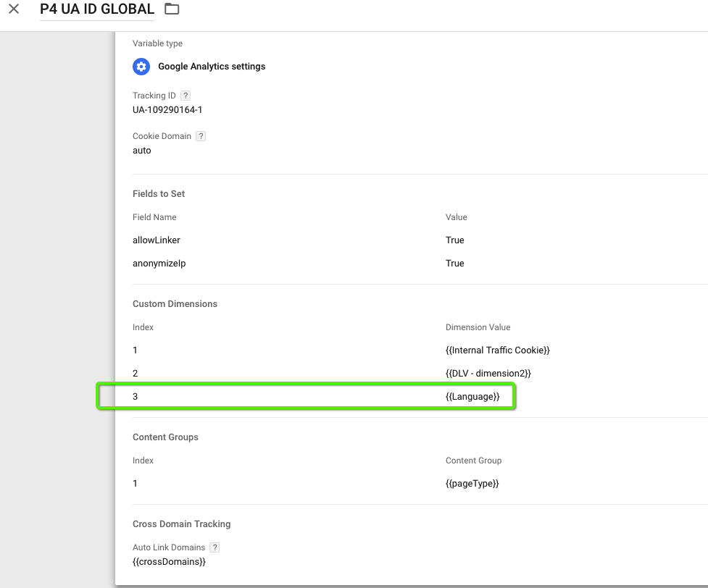Click the Fields to Set section heading
The height and width of the screenshot is (588, 708).
click(159, 193)
